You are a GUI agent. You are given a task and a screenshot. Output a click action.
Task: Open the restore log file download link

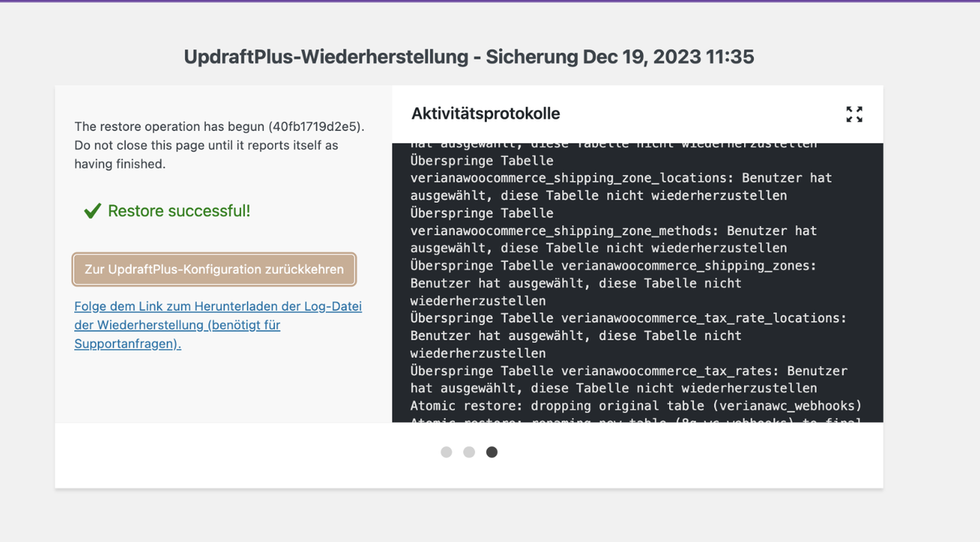point(218,325)
